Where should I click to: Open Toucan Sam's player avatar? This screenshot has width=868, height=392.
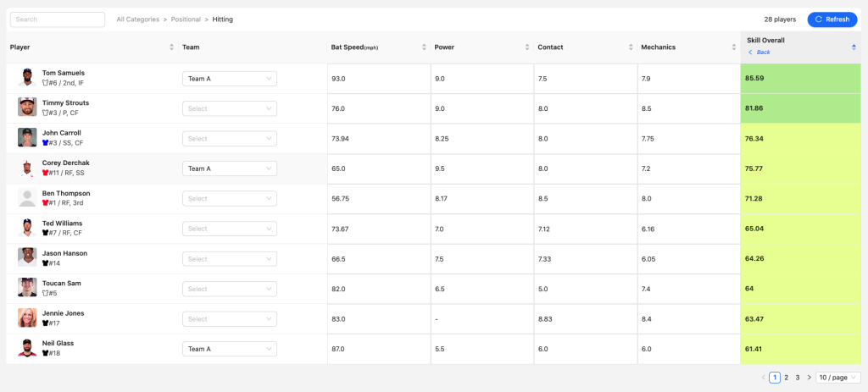[x=27, y=288]
